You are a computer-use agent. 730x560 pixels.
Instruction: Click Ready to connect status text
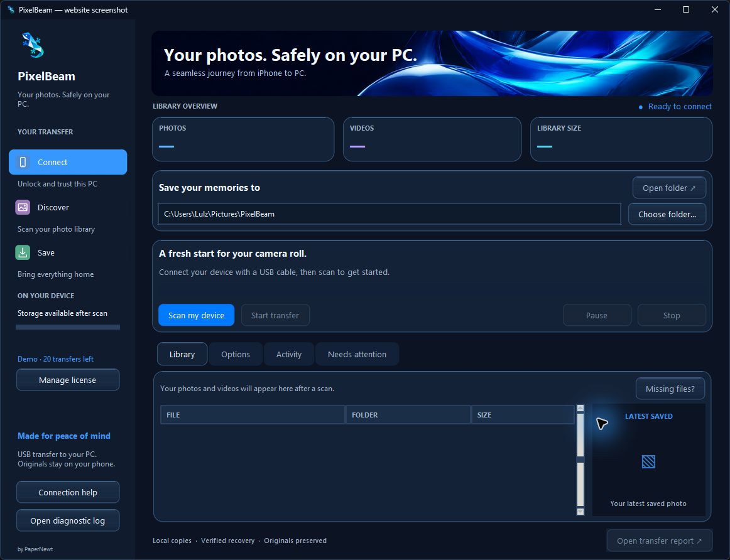680,107
